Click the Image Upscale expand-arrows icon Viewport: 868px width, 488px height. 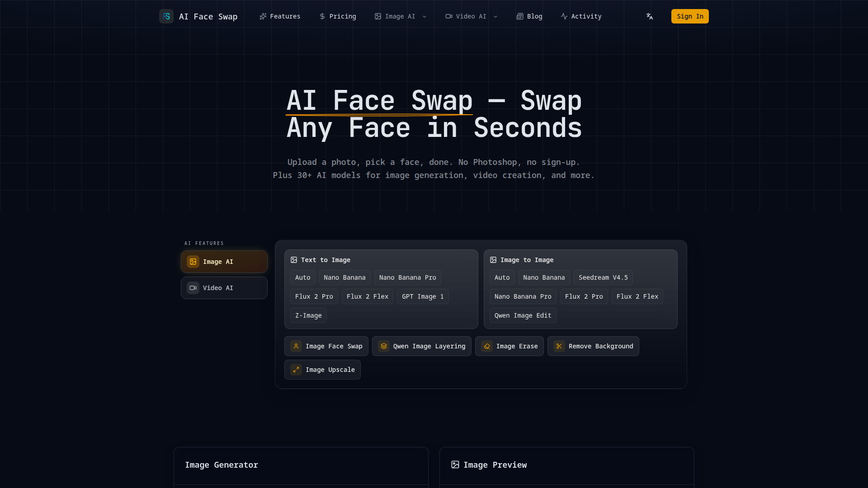click(296, 370)
